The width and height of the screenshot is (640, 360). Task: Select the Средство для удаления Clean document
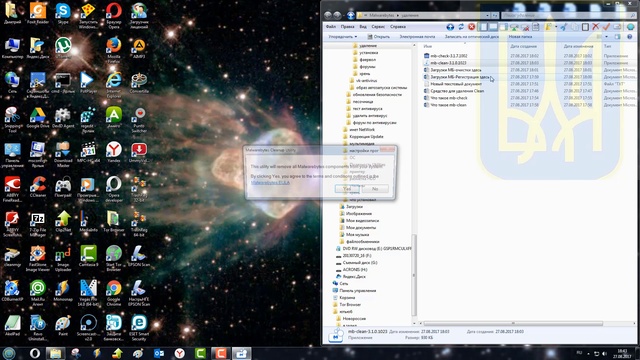pyautogui.click(x=457, y=91)
